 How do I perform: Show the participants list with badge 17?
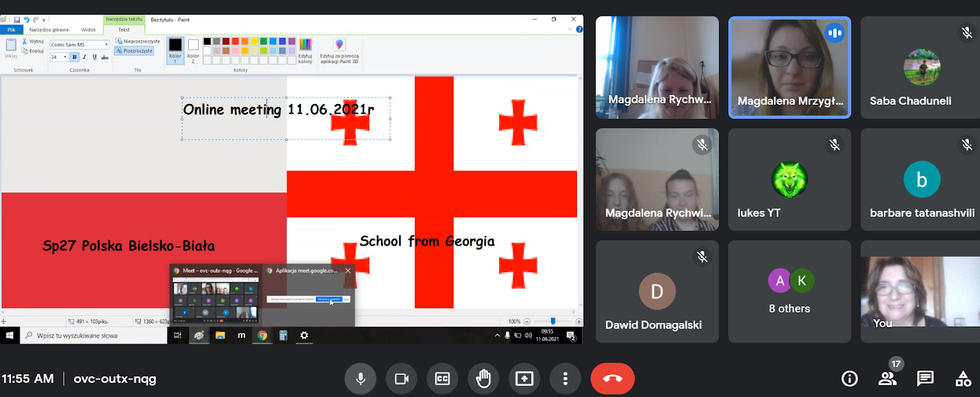tap(888, 379)
